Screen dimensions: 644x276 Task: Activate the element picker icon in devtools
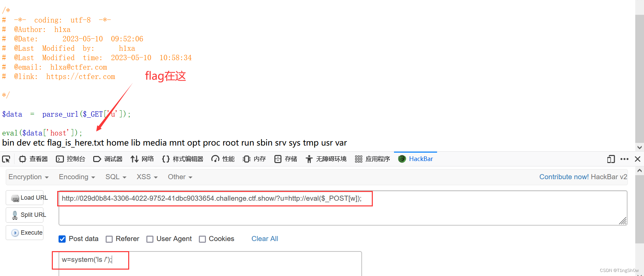(6, 159)
